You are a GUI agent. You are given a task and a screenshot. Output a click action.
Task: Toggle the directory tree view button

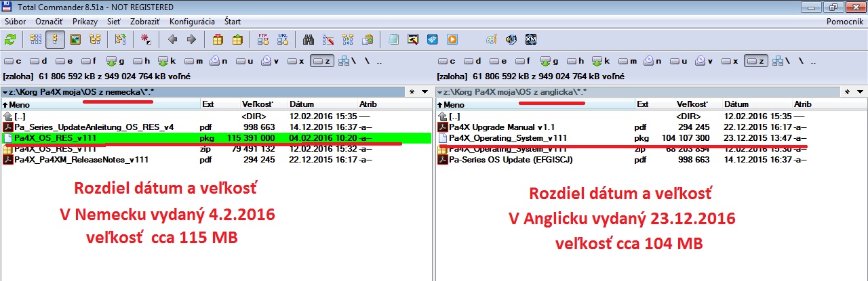pos(95,39)
